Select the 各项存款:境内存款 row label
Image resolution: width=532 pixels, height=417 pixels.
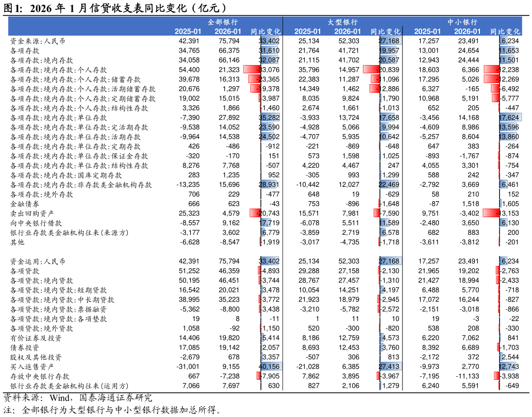point(41,60)
